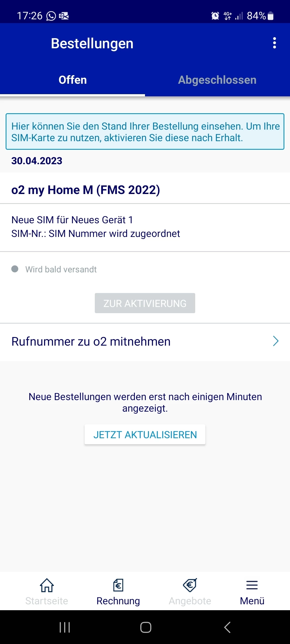Tap the alarm icon in status bar
The height and width of the screenshot is (644, 290).
tap(215, 16)
